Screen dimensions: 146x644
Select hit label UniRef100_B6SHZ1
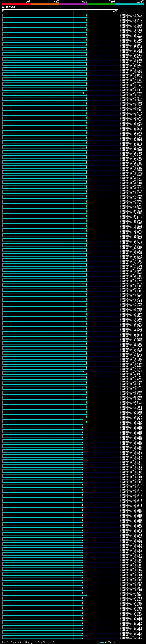[131, 70]
